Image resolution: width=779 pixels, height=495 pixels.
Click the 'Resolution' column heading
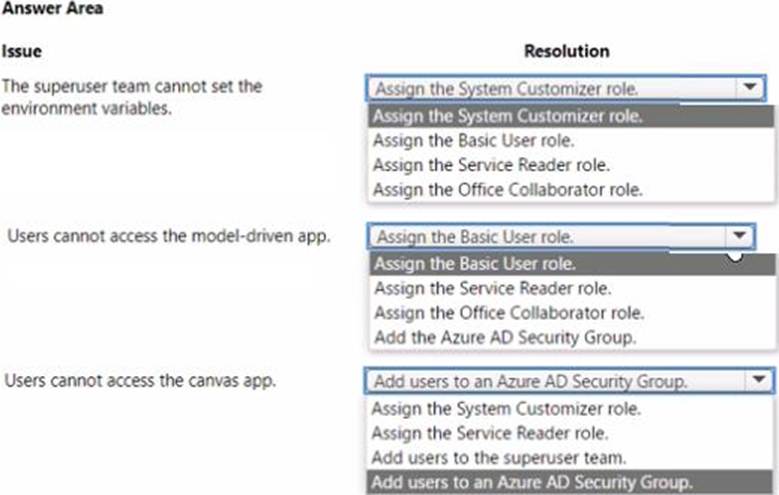point(566,51)
